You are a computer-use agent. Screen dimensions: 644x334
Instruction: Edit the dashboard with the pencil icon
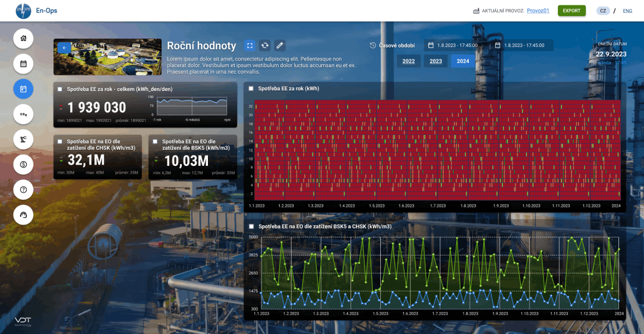(280, 46)
